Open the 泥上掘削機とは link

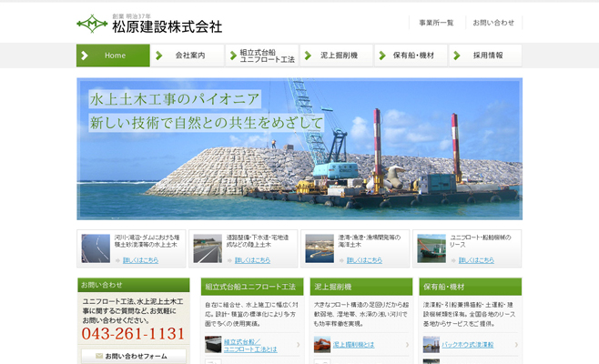(354, 345)
